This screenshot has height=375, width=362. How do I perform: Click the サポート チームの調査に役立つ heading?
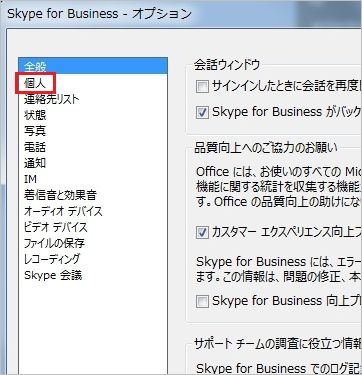coord(278,345)
